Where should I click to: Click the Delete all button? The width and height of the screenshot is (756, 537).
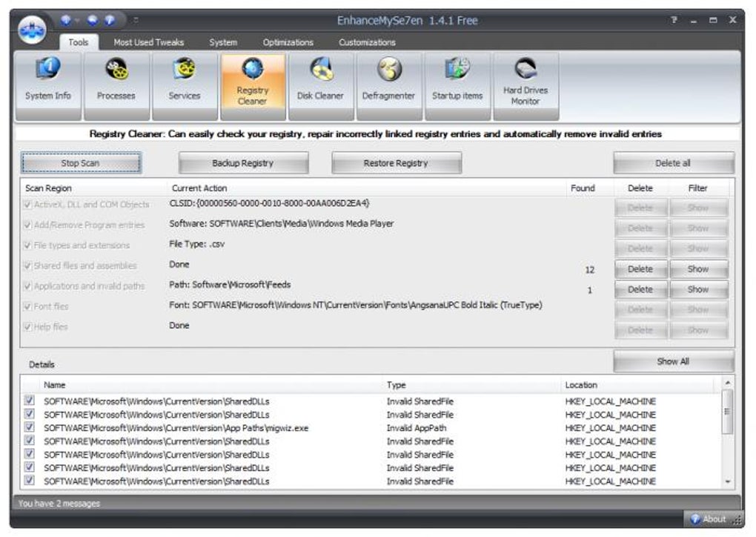point(674,163)
